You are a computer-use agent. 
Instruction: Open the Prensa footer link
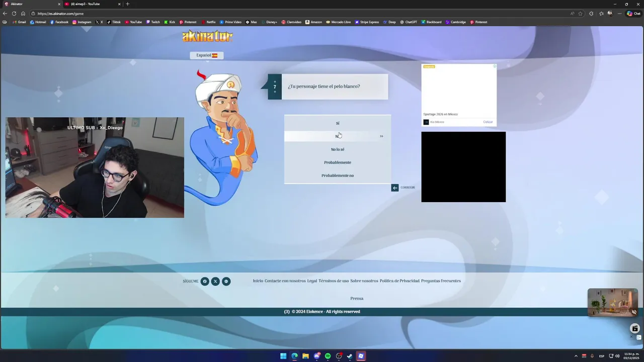(357, 299)
